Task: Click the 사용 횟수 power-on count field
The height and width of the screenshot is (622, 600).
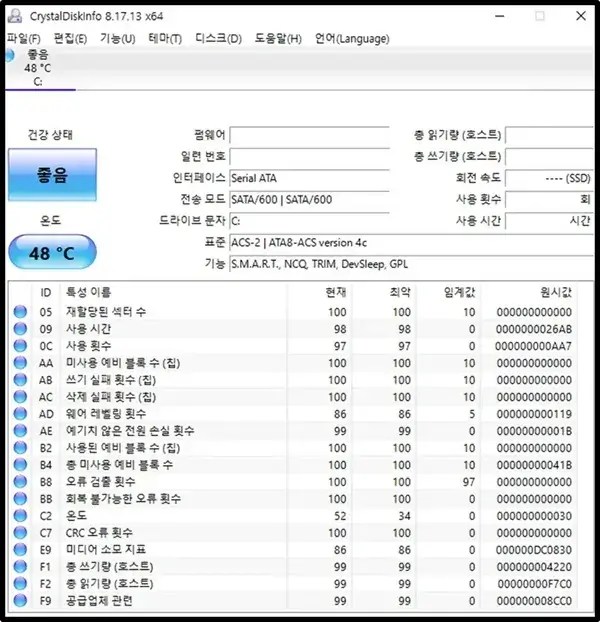Action: 549,200
